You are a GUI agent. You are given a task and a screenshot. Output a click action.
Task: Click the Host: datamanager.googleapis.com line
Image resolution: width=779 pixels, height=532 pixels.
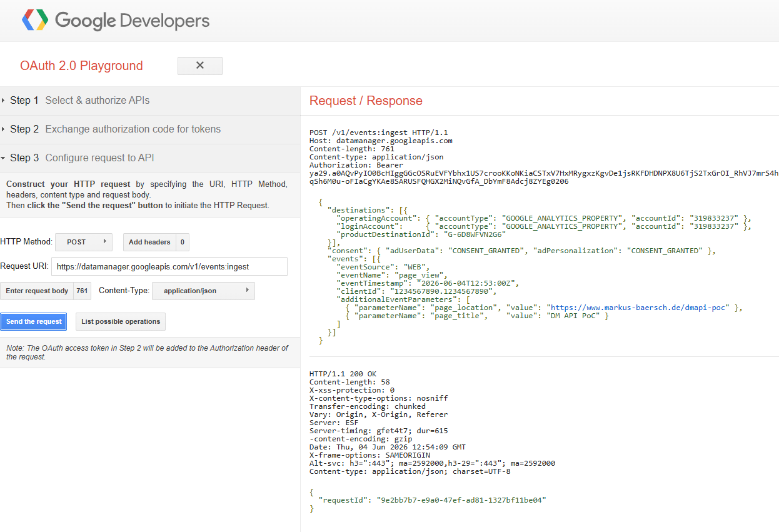coord(381,141)
